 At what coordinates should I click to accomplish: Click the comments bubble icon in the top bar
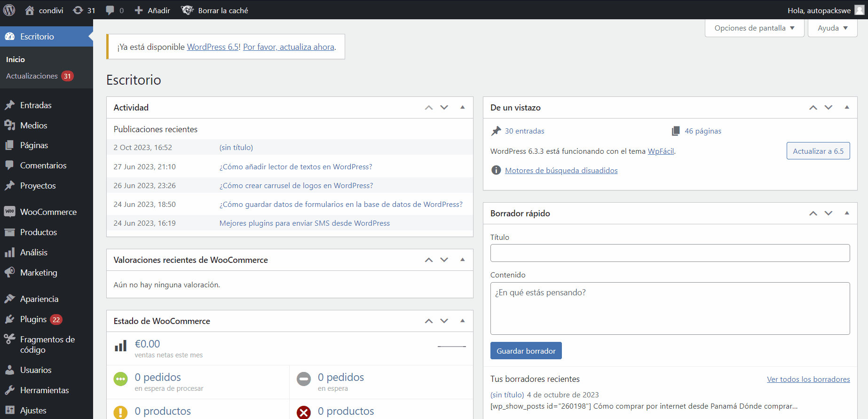click(x=110, y=10)
